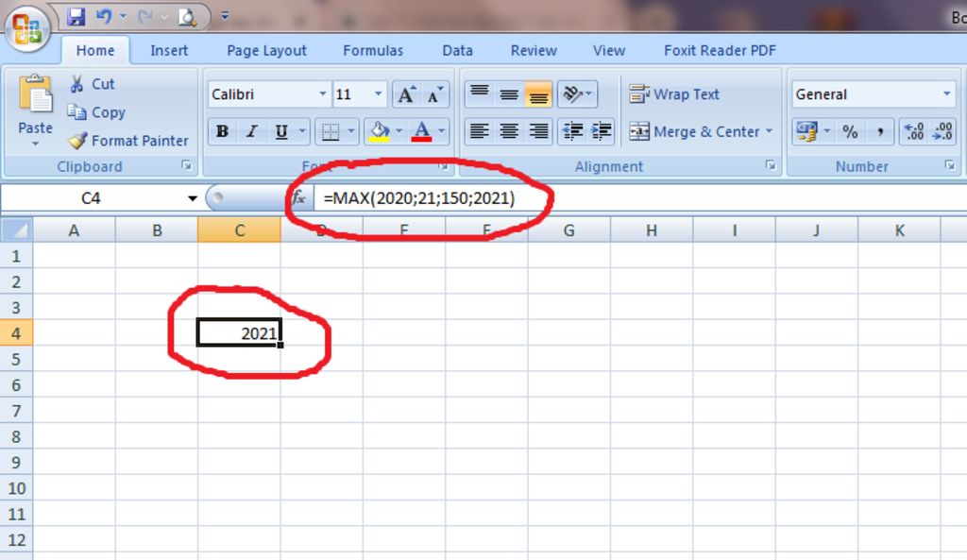Viewport: 967px width, 560px height.
Task: Activate Format Painter
Action: (x=127, y=141)
